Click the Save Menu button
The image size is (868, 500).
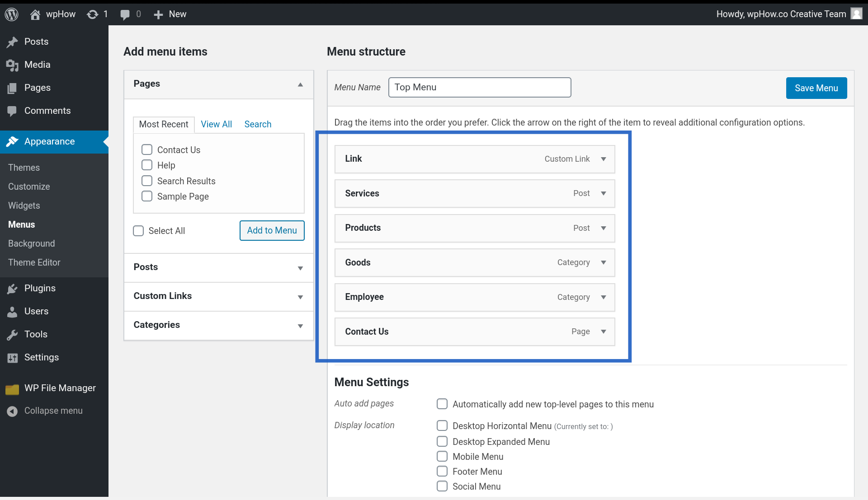point(816,88)
